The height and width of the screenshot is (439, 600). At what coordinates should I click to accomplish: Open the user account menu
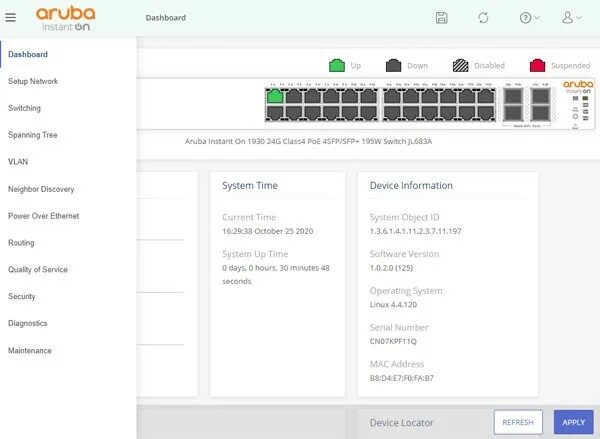coord(571,18)
